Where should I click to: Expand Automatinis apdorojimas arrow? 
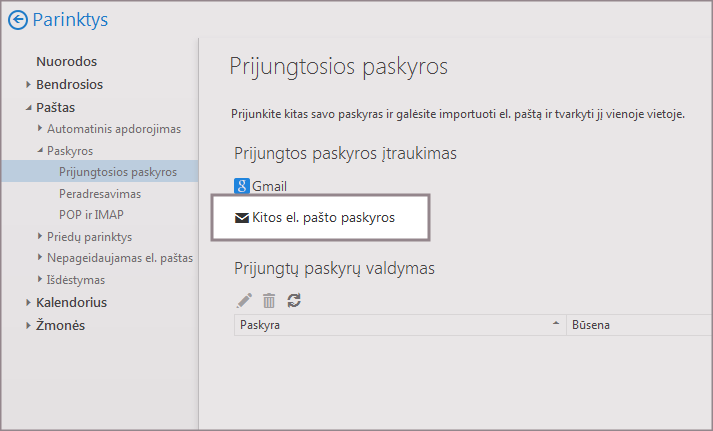pos(40,129)
